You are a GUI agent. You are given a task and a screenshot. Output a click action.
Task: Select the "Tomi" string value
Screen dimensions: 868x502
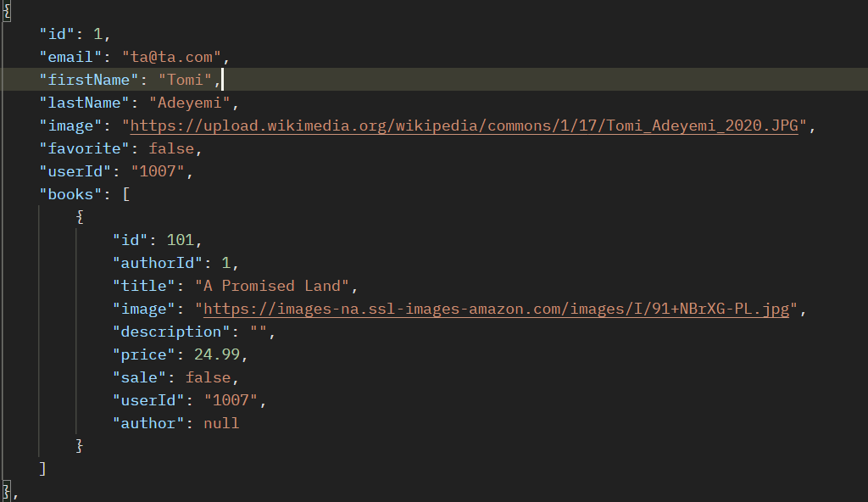click(x=185, y=80)
